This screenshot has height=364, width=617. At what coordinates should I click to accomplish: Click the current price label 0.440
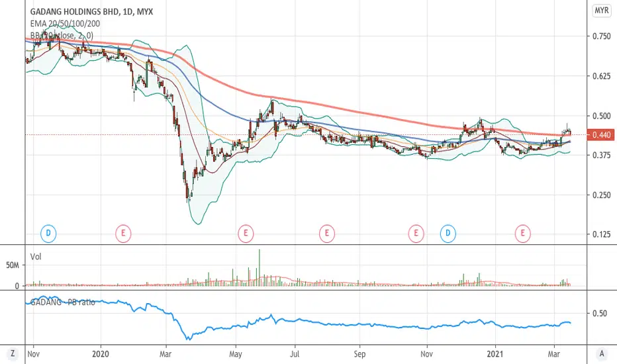600,135
